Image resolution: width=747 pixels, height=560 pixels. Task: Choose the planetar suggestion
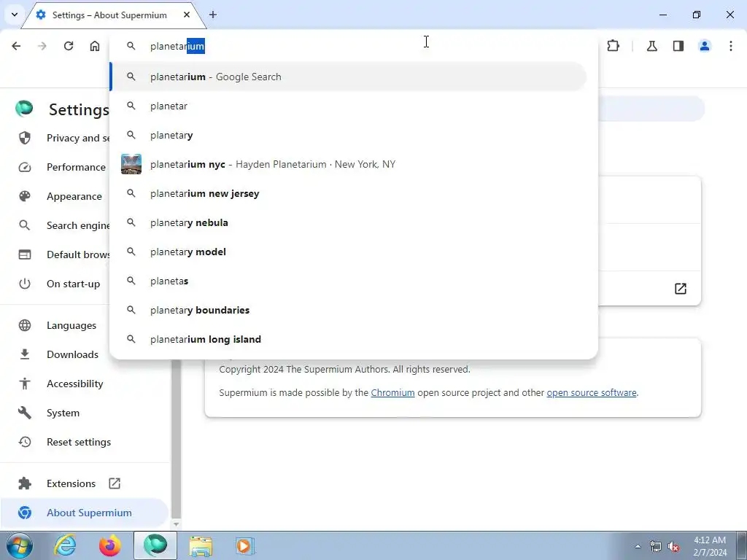click(x=348, y=106)
